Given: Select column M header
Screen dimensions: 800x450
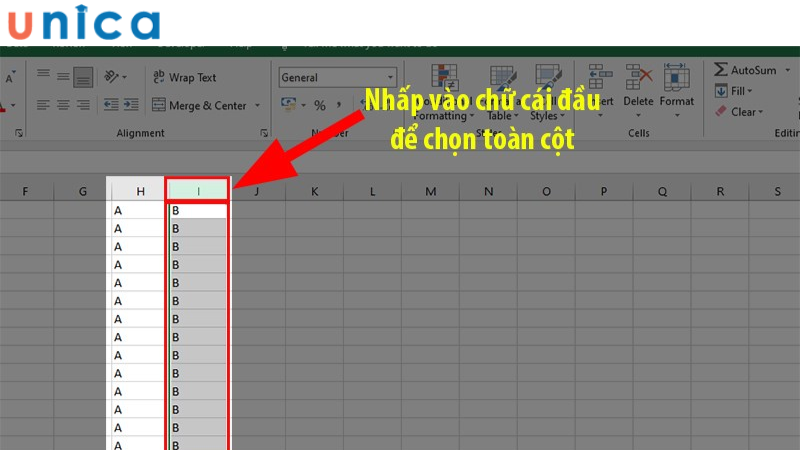Looking at the screenshot, I should (431, 191).
